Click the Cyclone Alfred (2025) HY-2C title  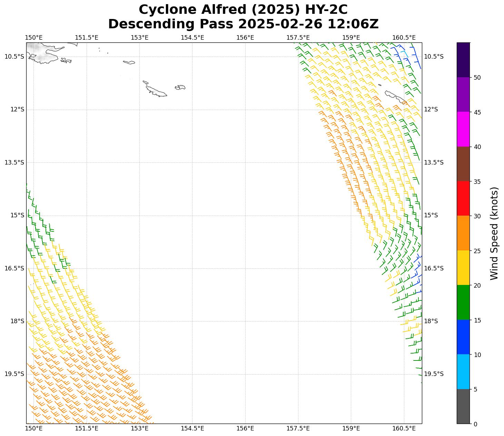243,10
